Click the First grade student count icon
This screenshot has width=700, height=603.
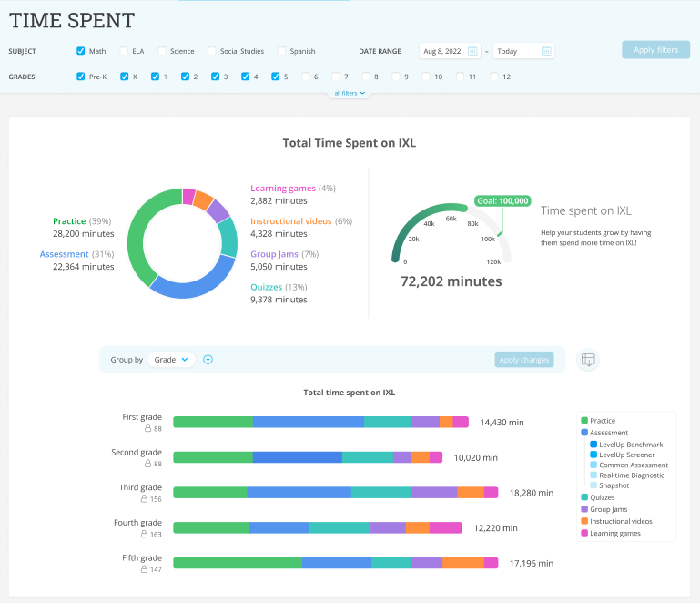point(147,428)
